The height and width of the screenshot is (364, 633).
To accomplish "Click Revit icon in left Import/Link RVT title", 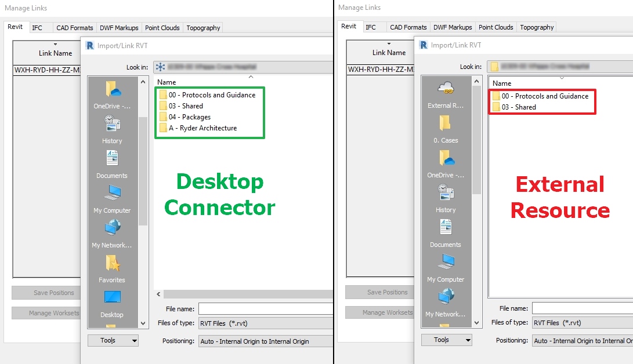I will coord(89,46).
